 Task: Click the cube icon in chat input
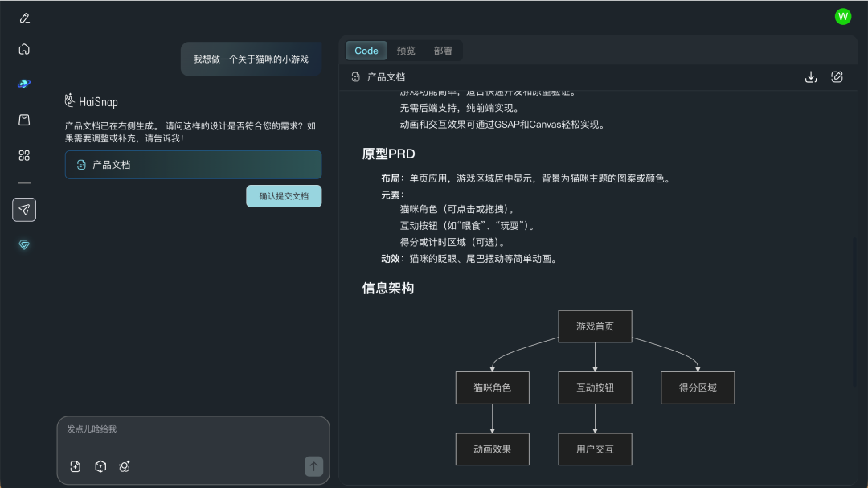pyautogui.click(x=100, y=466)
